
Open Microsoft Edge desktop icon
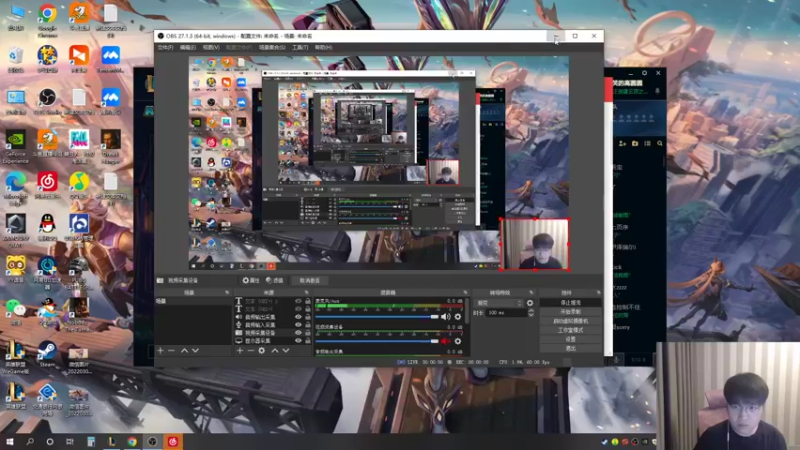15,188
